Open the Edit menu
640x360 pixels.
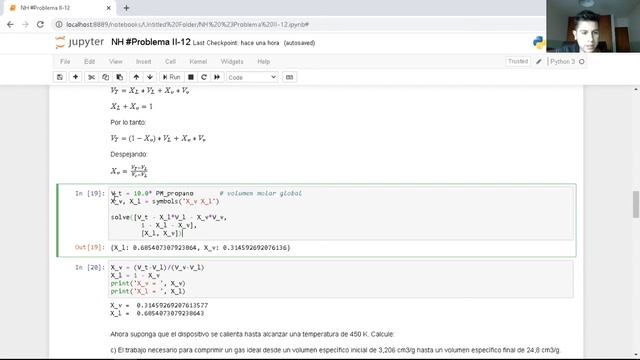click(x=89, y=62)
